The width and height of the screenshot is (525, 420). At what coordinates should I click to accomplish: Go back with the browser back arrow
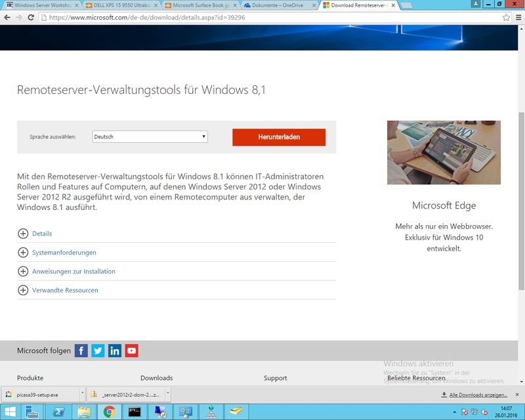coord(7,18)
